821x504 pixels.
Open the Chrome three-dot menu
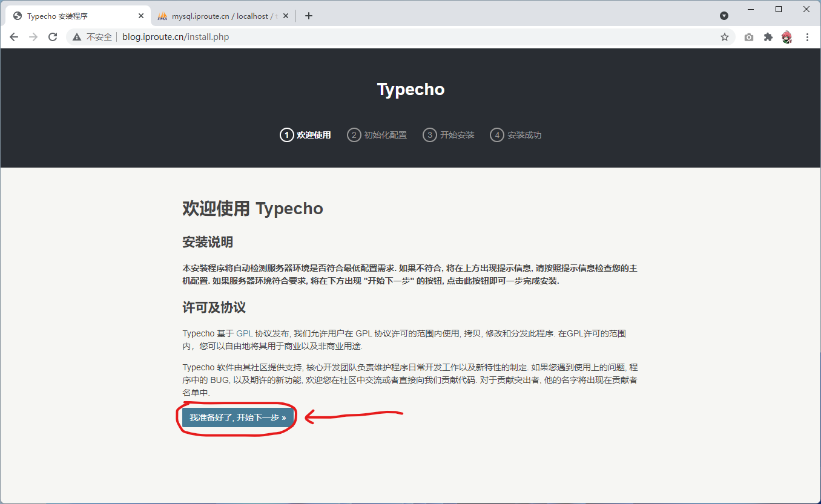click(x=807, y=37)
